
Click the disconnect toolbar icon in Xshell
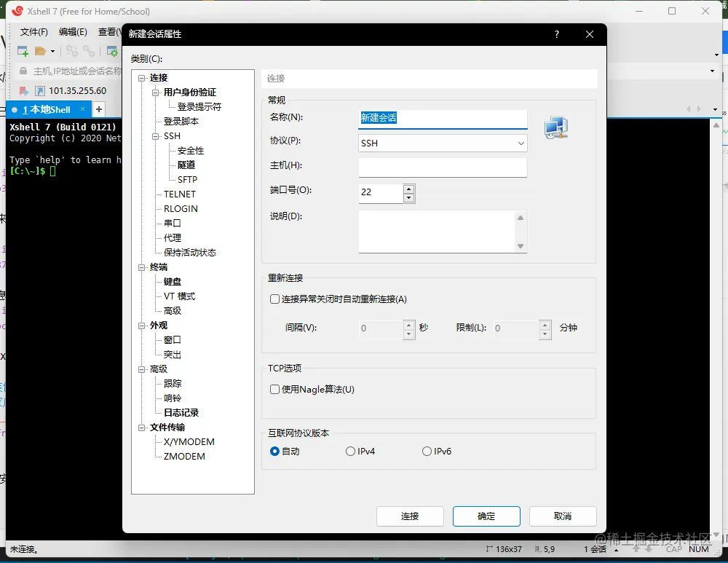(71, 51)
